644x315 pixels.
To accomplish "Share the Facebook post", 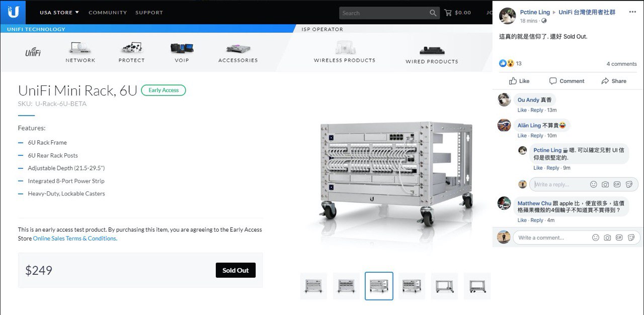I will 614,81.
